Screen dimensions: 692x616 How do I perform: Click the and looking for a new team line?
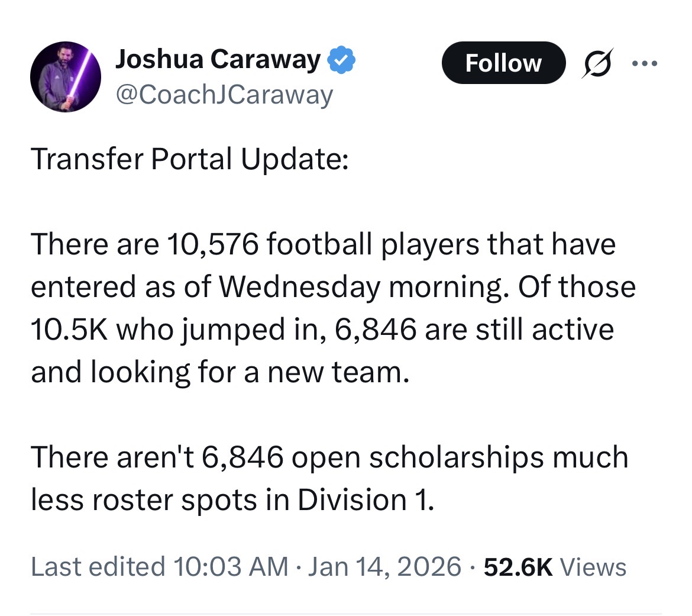220,372
